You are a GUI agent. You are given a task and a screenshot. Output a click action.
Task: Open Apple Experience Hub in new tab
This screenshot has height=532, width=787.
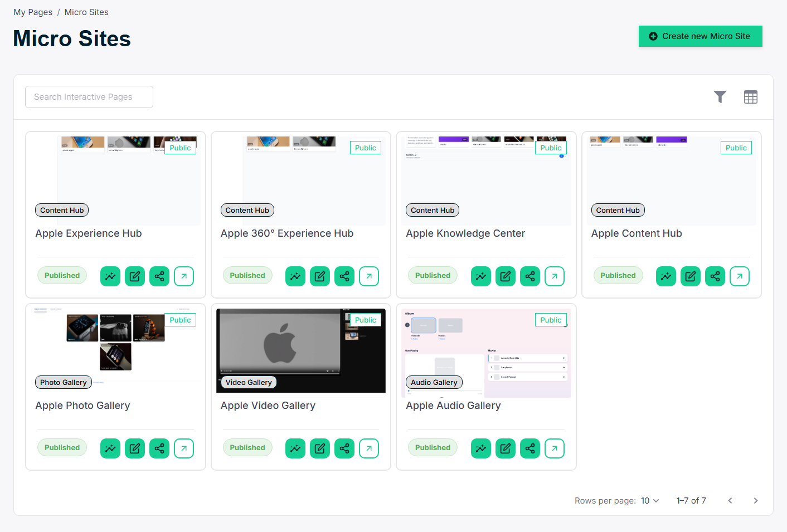184,276
